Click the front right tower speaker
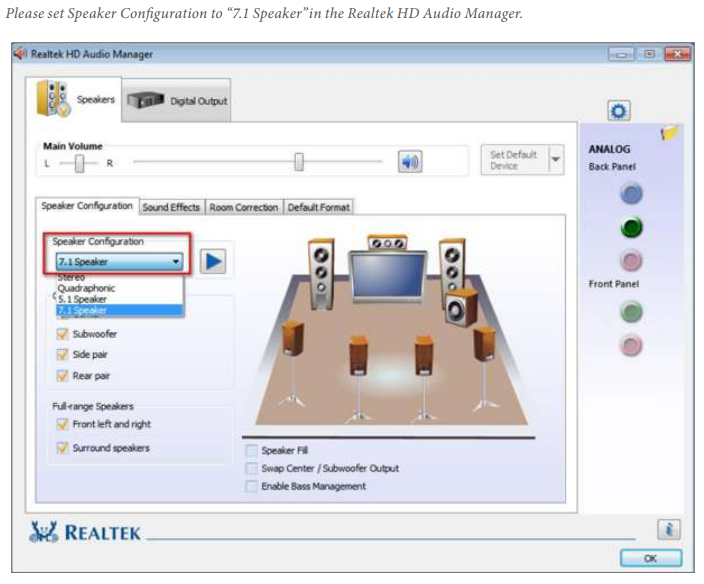The height and width of the screenshot is (584, 704). pos(452,265)
